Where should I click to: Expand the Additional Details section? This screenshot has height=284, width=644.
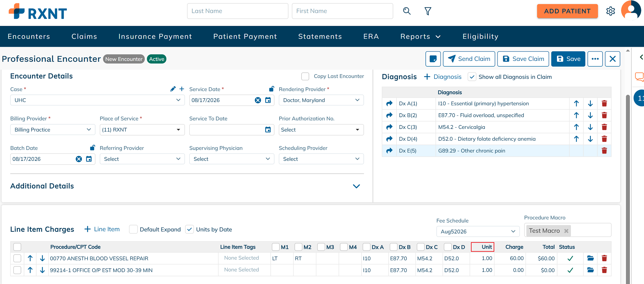point(356,186)
